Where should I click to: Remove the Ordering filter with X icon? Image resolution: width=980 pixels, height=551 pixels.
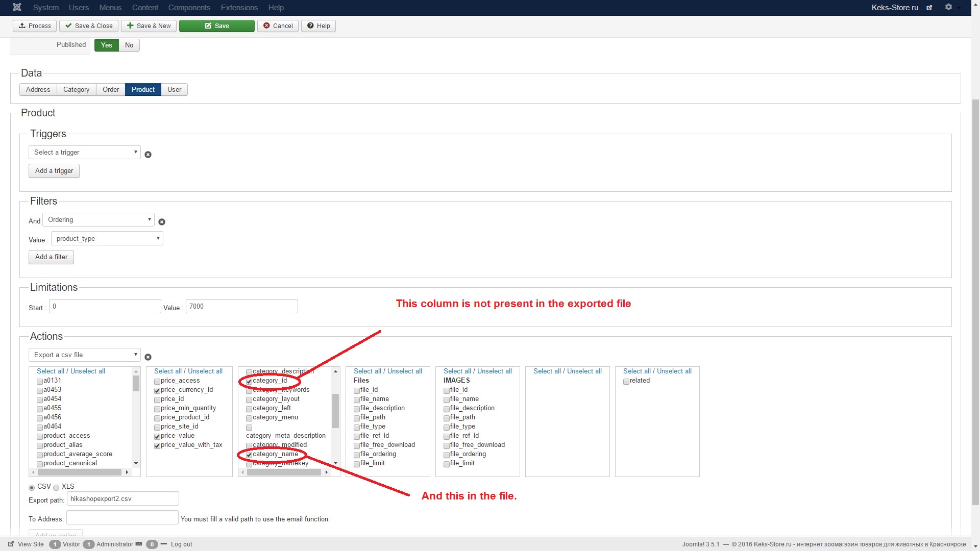162,222
